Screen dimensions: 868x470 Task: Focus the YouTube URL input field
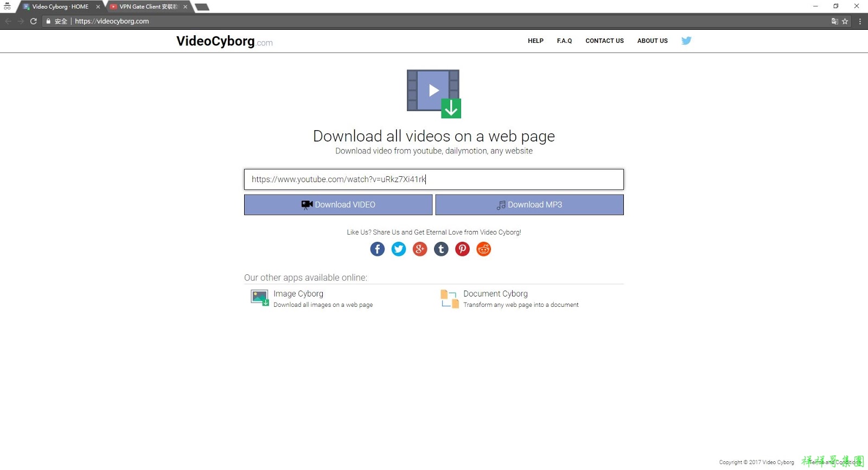coord(434,179)
